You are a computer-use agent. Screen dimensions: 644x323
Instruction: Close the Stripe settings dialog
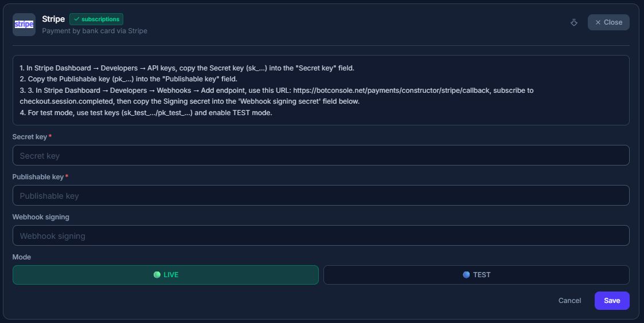point(608,22)
